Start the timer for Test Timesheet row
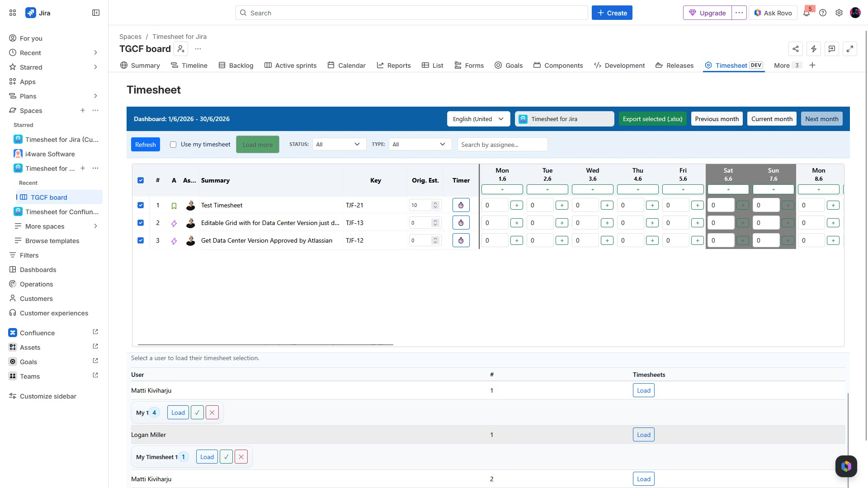868x488 pixels. coord(461,205)
